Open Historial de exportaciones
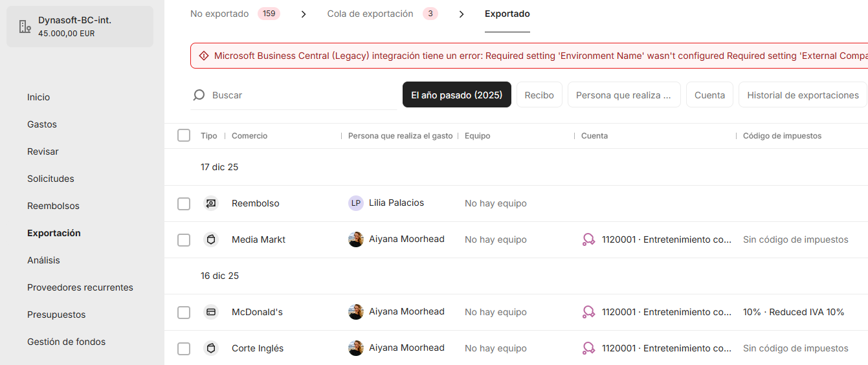Screen dimensions: 868x365 (x=803, y=95)
